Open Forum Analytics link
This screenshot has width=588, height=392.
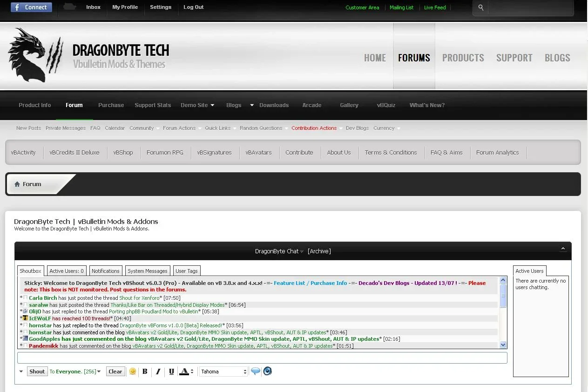497,152
